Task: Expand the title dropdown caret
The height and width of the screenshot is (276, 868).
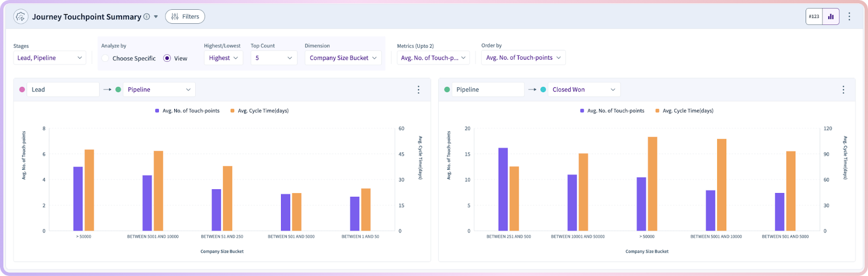Action: click(x=156, y=17)
